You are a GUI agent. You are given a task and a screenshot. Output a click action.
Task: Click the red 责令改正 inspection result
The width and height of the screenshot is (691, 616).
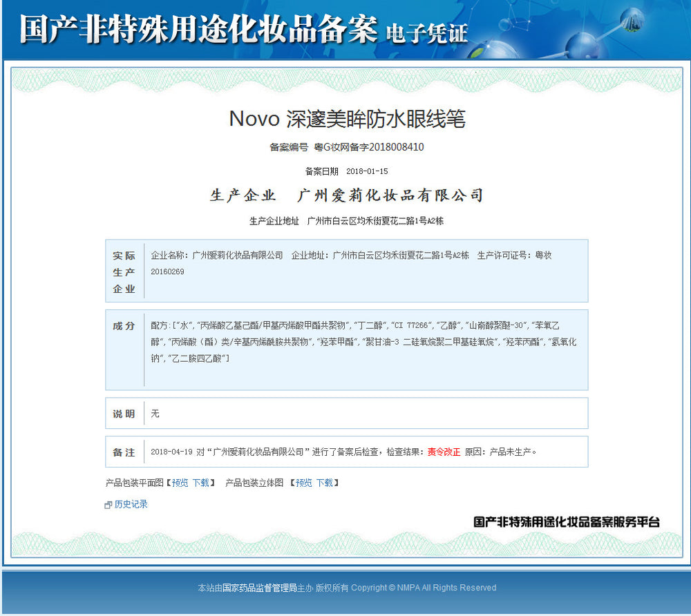[444, 452]
